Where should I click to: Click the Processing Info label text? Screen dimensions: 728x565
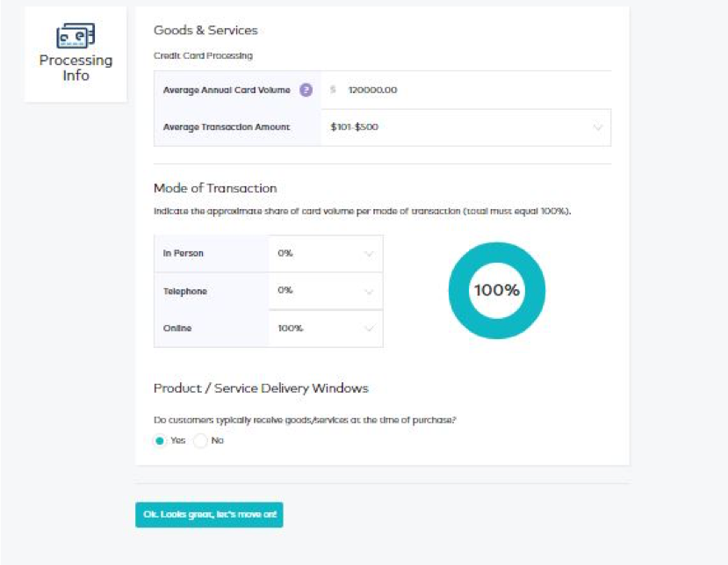pyautogui.click(x=76, y=68)
